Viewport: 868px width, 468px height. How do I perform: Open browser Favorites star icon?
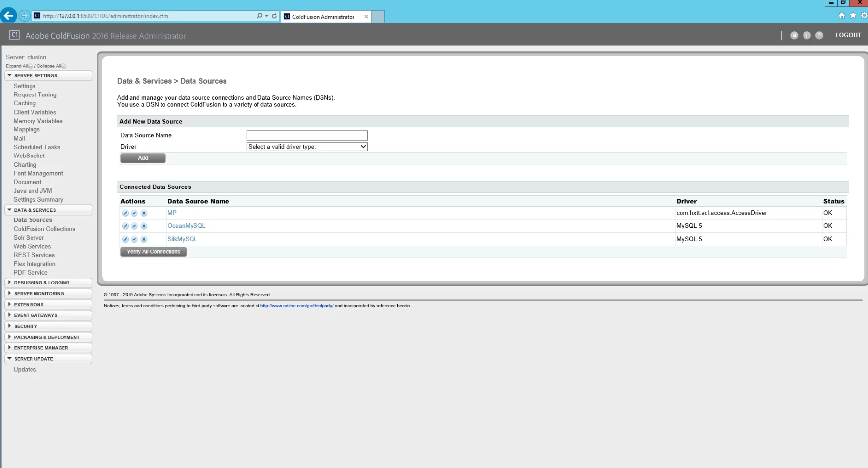[853, 16]
